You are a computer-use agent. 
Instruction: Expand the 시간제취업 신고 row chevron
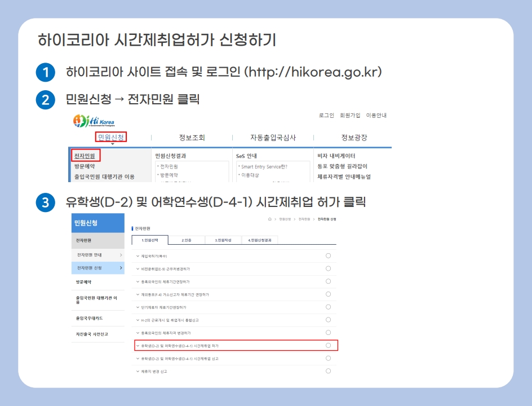[x=138, y=359]
